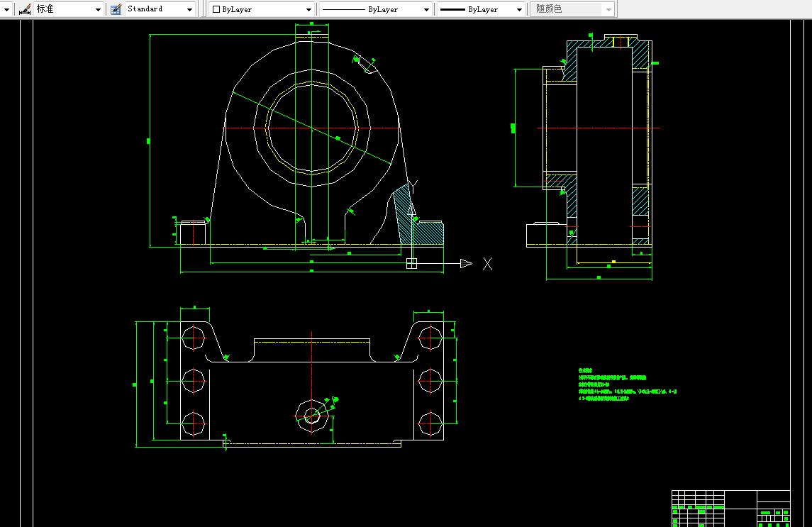Select the top-left bolt hole in plan view
The image size is (812, 527).
pyautogui.click(x=194, y=338)
